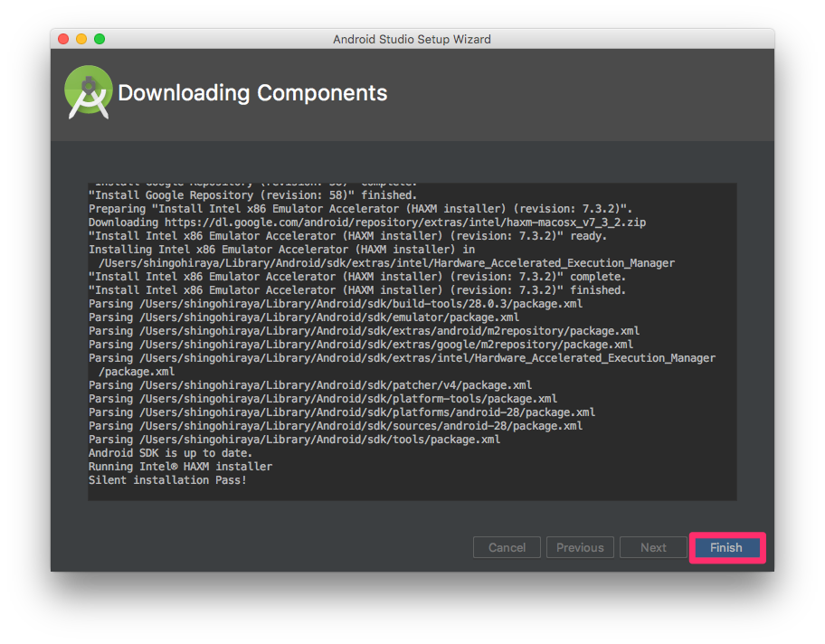
Task: Click the Android Studio logo icon
Action: [89, 92]
